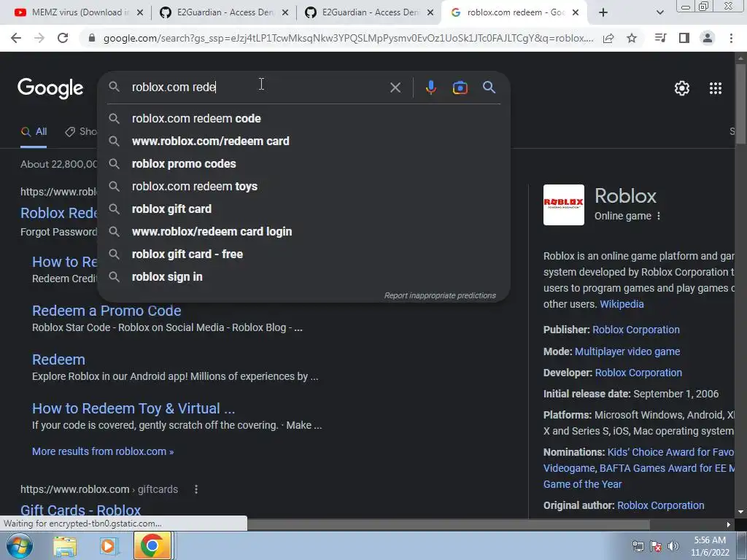Open new tab with plus button
Screen dimensions: 747x560
(603, 13)
